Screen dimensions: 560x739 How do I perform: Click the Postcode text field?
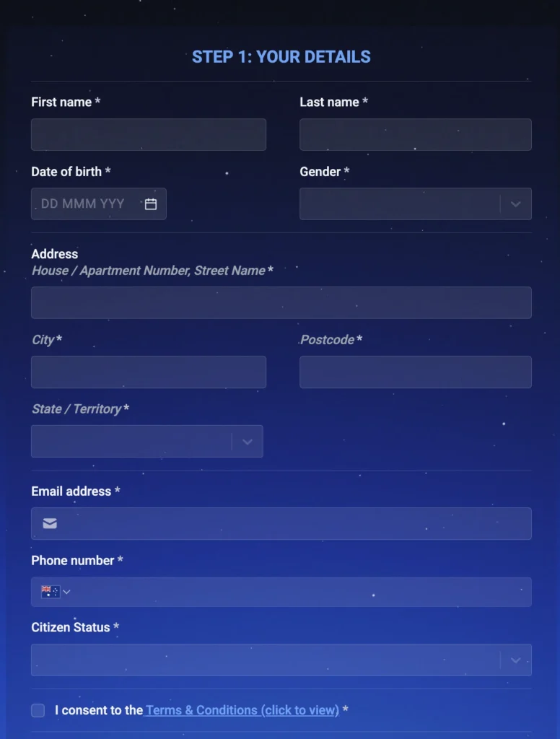point(416,372)
